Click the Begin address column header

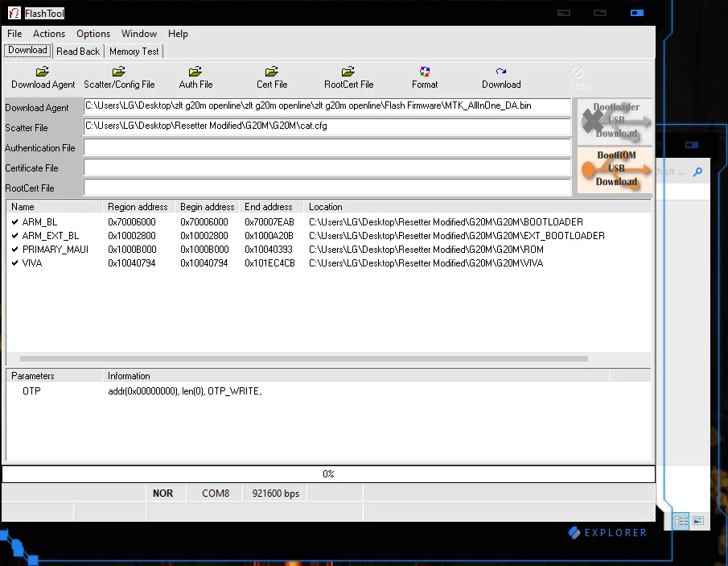pos(207,207)
